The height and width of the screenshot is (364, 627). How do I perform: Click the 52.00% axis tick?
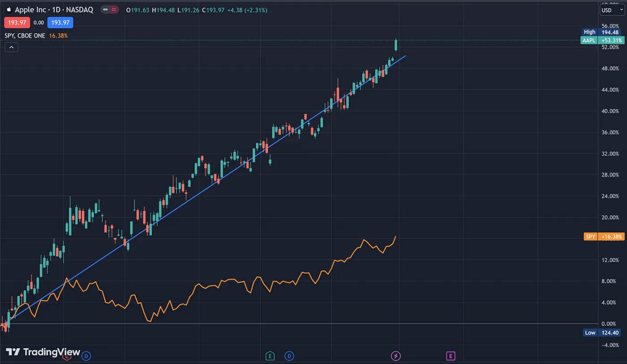pos(610,47)
